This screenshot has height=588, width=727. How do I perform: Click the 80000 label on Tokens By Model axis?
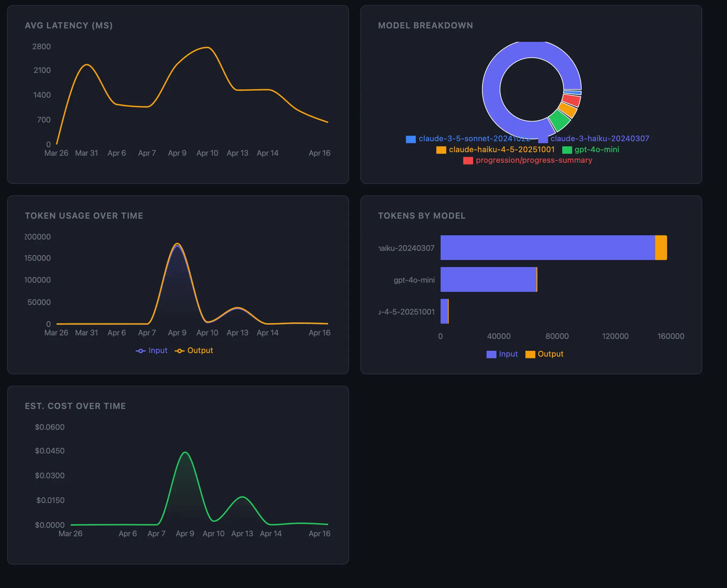(x=557, y=336)
